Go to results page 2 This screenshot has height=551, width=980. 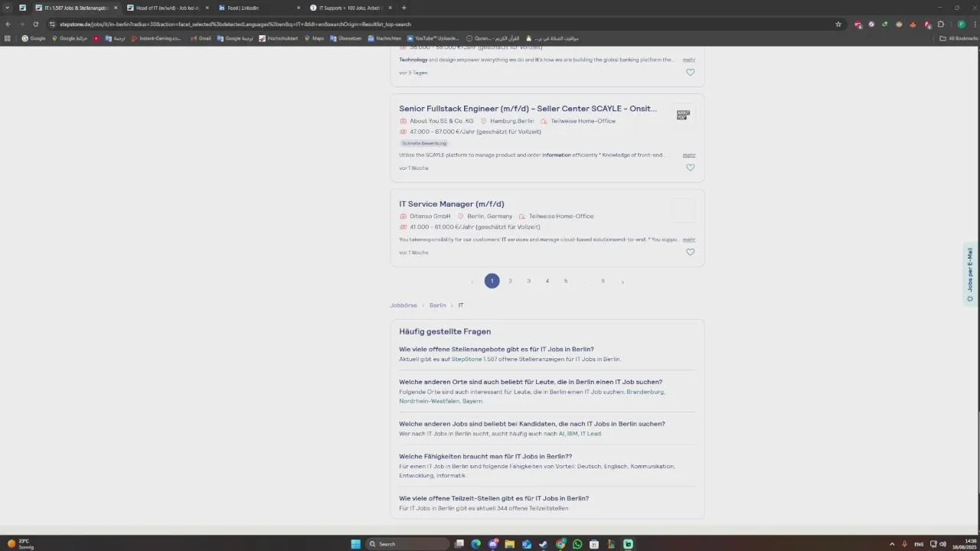[510, 281]
